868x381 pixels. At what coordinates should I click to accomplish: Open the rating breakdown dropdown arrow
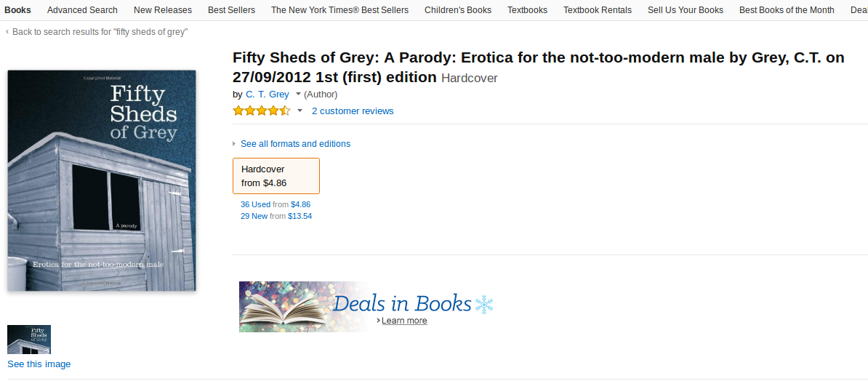[x=300, y=111]
